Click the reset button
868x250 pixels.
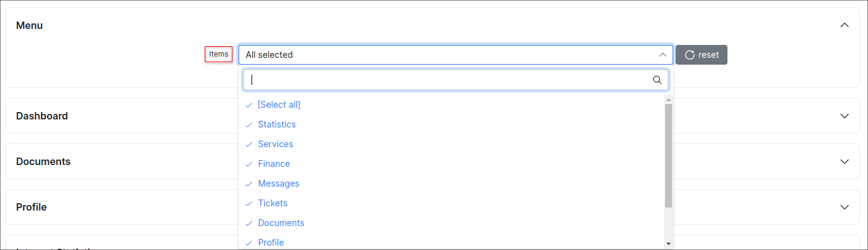[x=702, y=55]
